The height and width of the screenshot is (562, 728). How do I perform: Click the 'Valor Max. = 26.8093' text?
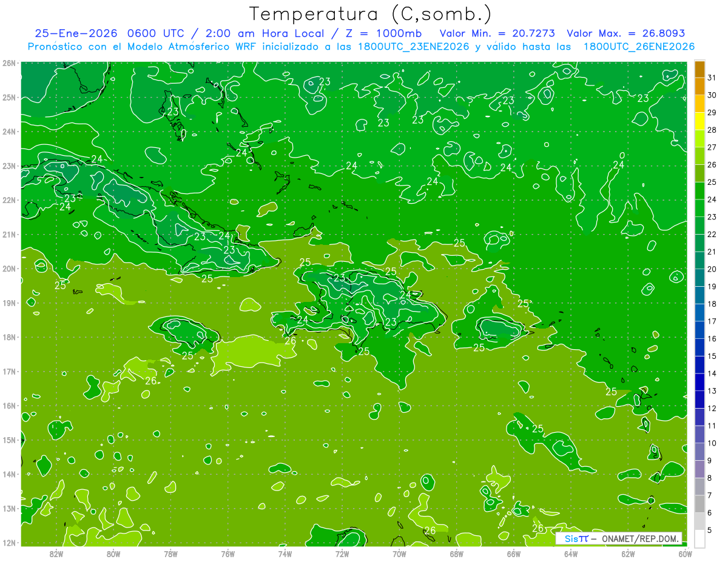(x=625, y=33)
